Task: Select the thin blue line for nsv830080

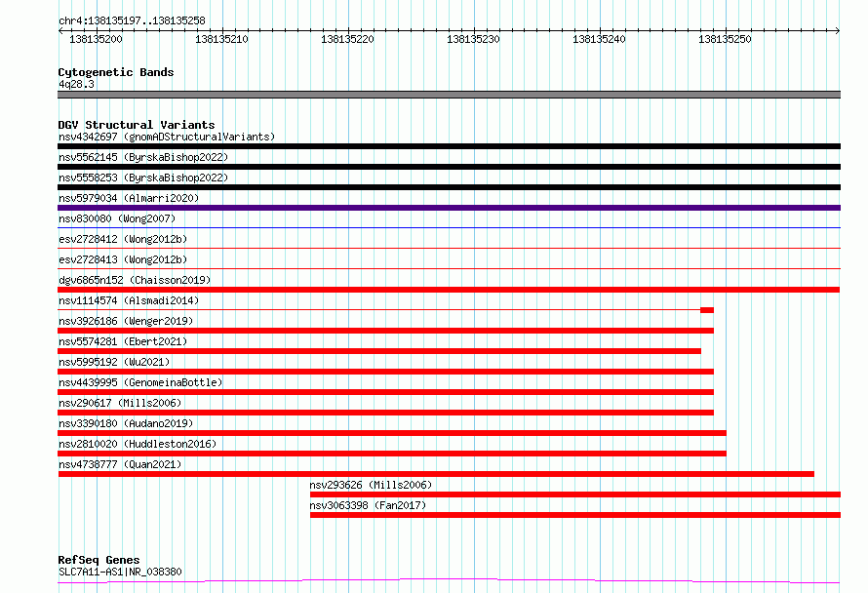Action: [x=449, y=227]
